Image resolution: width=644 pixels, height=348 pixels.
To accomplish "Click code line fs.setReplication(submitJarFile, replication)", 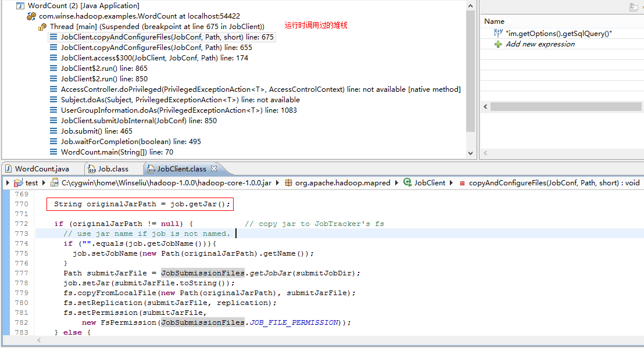I will (x=170, y=303).
